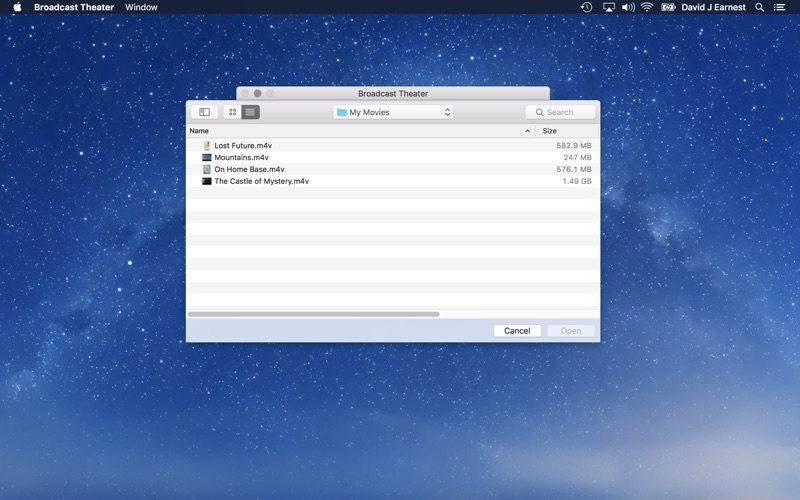
Task: Click the 1.49 GB size value
Action: [x=577, y=181]
